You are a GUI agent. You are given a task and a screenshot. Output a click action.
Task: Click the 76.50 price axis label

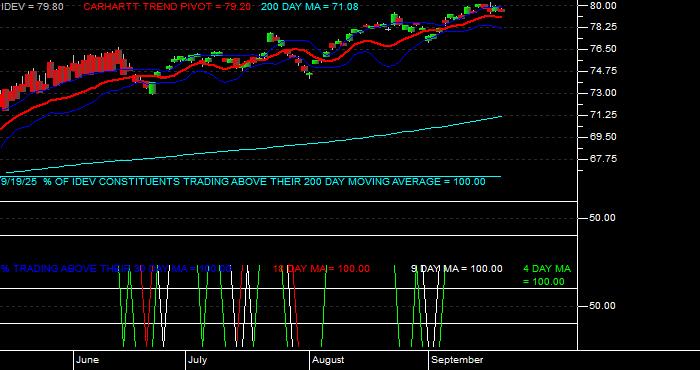tap(603, 49)
